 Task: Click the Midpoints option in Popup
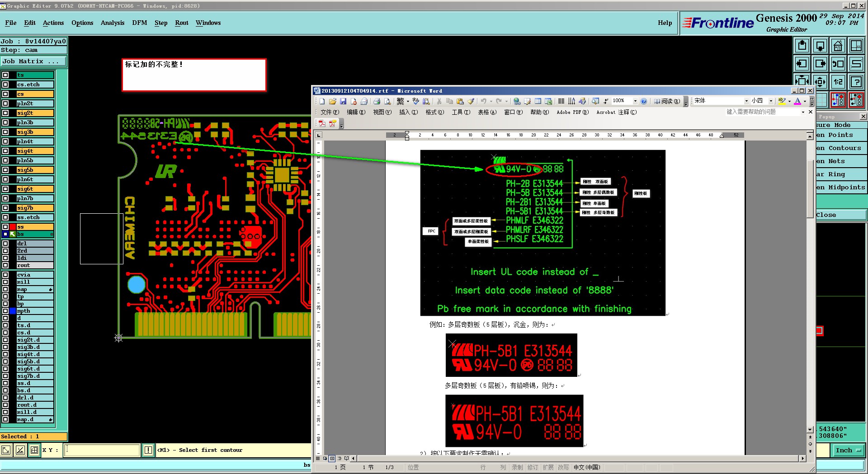pyautogui.click(x=841, y=188)
